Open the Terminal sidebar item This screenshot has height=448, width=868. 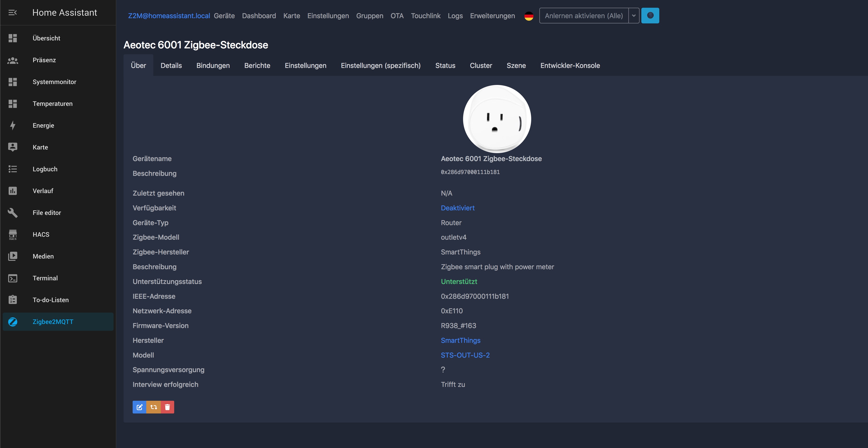point(45,278)
